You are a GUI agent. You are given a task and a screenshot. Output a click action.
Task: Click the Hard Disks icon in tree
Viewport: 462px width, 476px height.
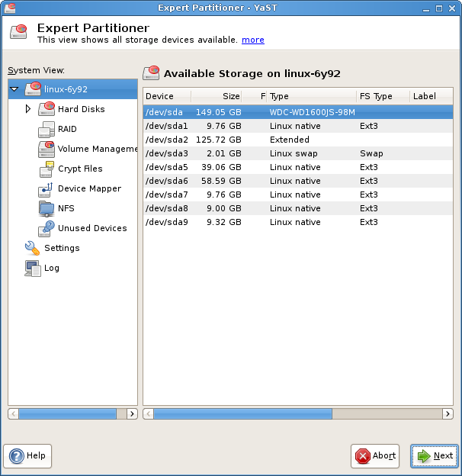click(x=46, y=109)
